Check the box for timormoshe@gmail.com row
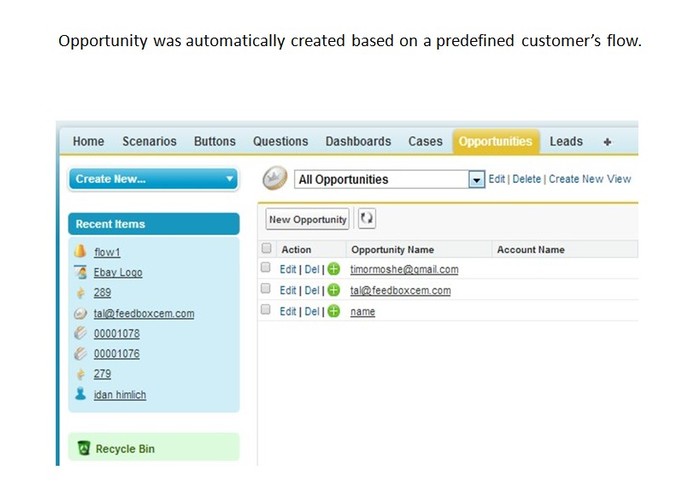Viewport: 695px width, 494px height. pos(266,267)
